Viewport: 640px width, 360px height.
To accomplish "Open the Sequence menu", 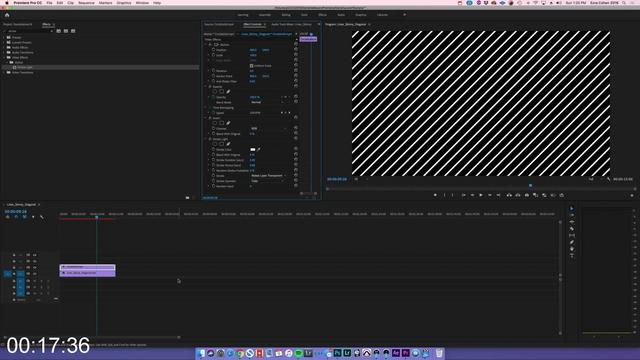I will point(86,3).
